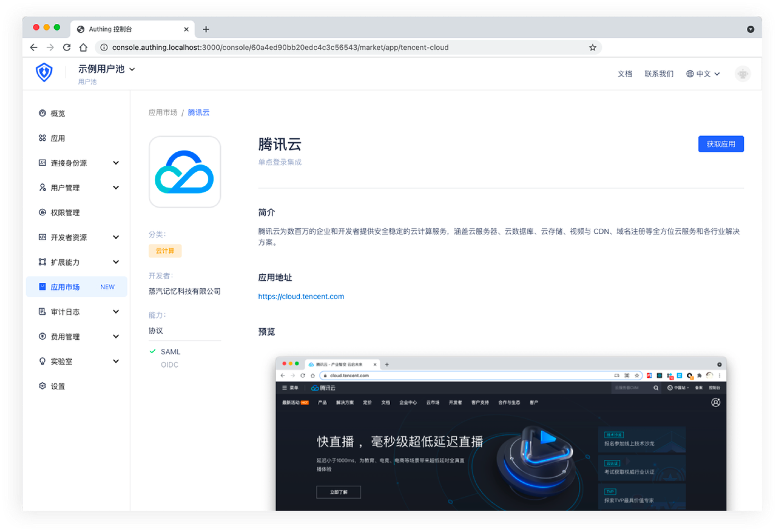The width and height of the screenshot is (778, 532).
Task: Click the 设置 gear icon
Action: click(42, 386)
